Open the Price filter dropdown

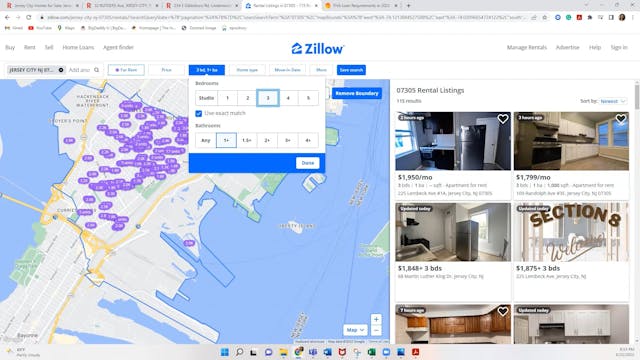point(167,70)
